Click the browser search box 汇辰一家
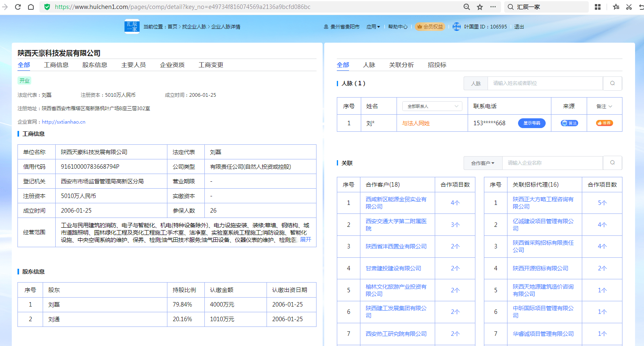The image size is (644, 346). [547, 7]
